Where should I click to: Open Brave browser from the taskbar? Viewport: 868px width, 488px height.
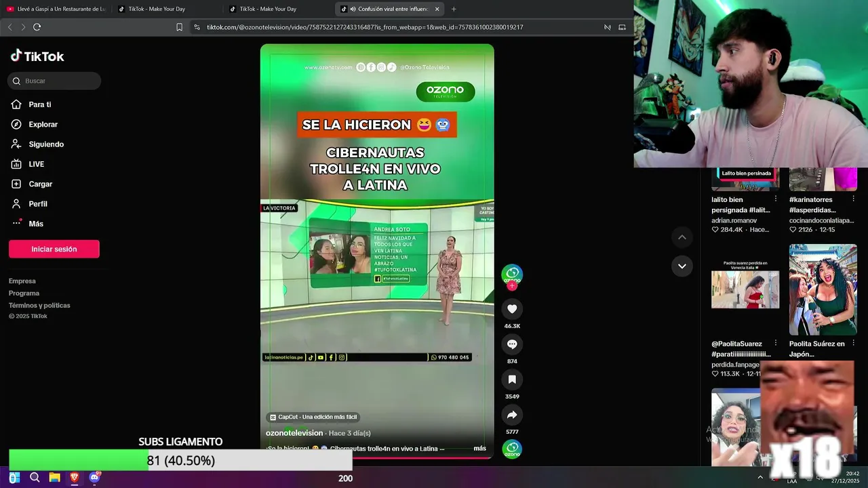pyautogui.click(x=75, y=478)
